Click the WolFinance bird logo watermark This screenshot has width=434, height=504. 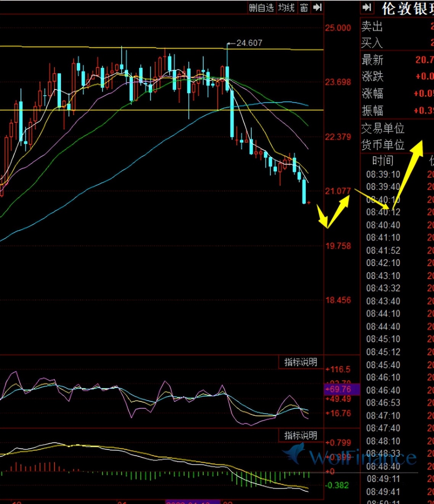[294, 453]
